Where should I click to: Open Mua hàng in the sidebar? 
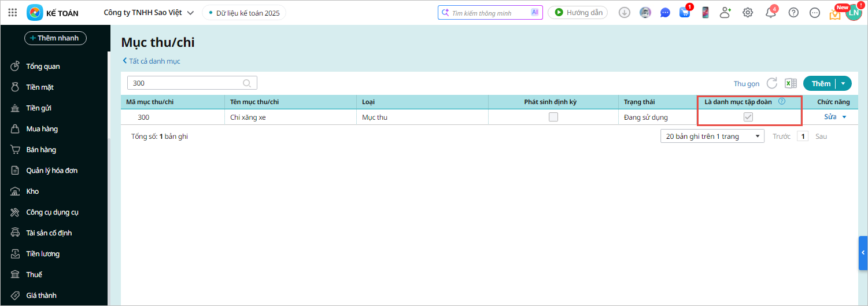42,129
